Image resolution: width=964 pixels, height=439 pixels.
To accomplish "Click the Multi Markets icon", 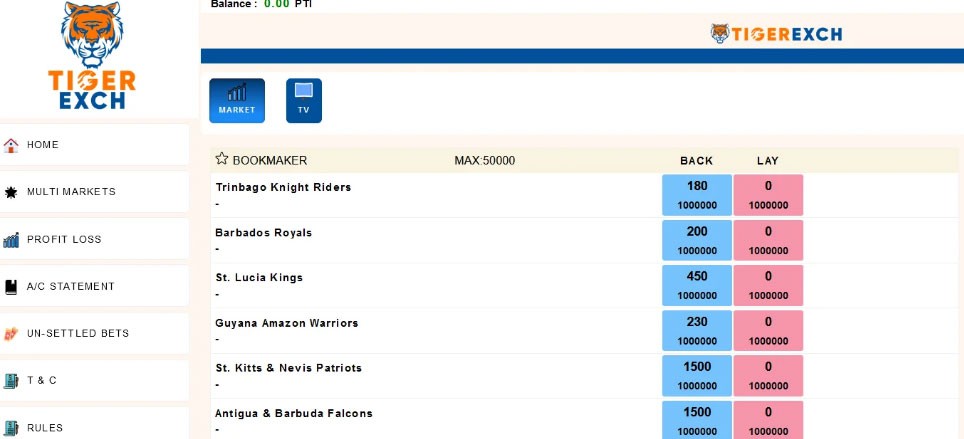I will [12, 192].
